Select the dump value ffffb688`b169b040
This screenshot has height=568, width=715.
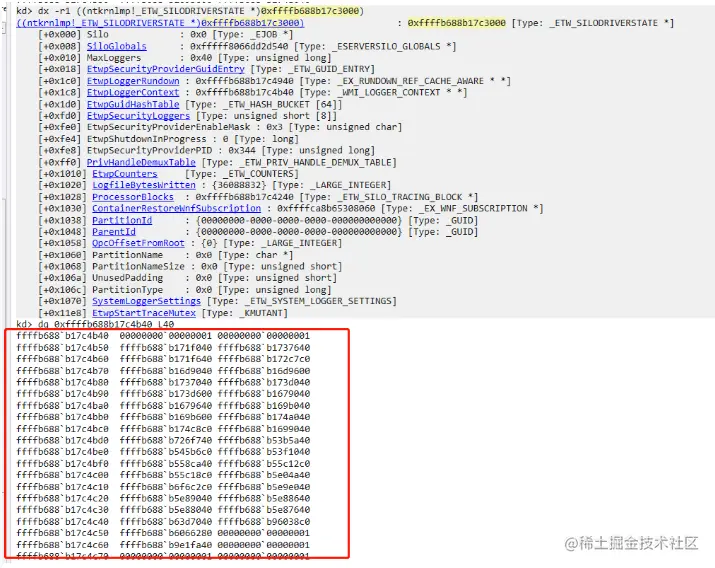(x=264, y=405)
